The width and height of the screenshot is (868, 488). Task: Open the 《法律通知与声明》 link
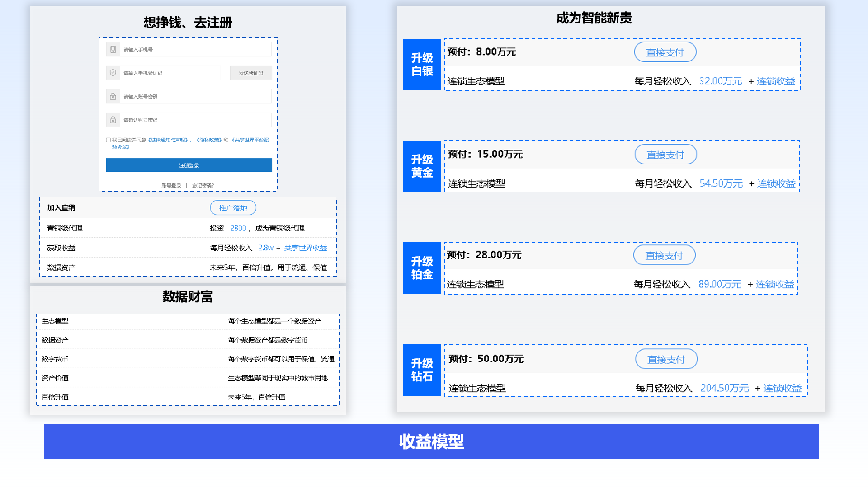click(169, 140)
